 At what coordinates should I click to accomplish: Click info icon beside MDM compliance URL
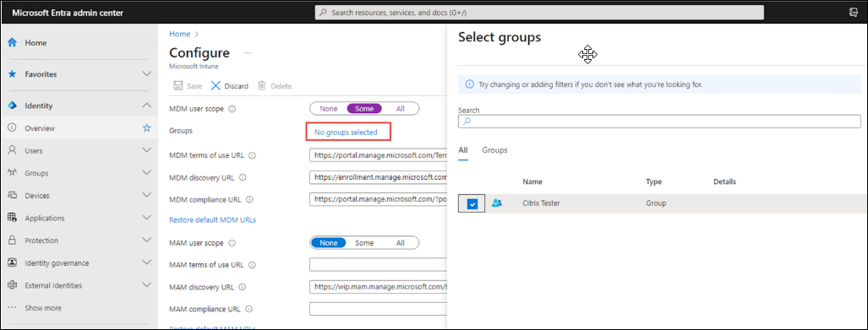(x=249, y=199)
